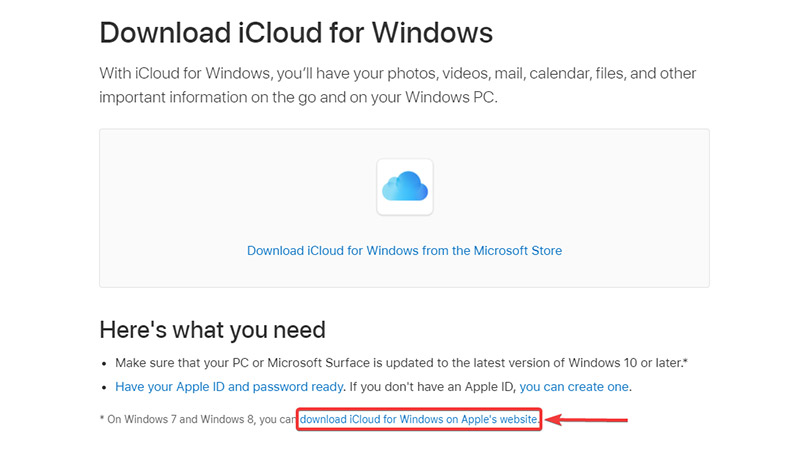Click the red arrow annotation
Screen dimensions: 800x450
coord(587,420)
